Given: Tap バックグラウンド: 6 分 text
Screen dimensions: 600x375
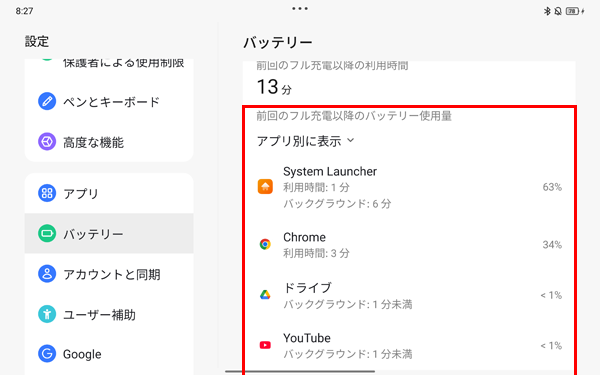Looking at the screenshot, I should pos(337,204).
